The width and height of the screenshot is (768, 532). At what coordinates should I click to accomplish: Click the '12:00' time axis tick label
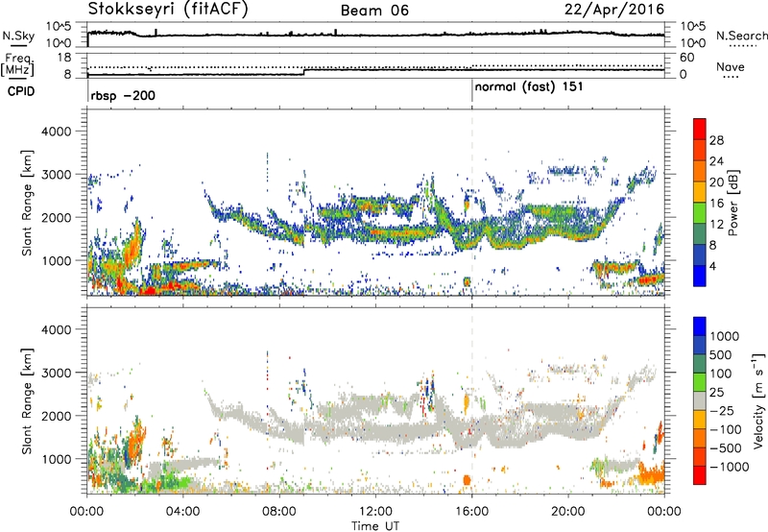click(375, 512)
